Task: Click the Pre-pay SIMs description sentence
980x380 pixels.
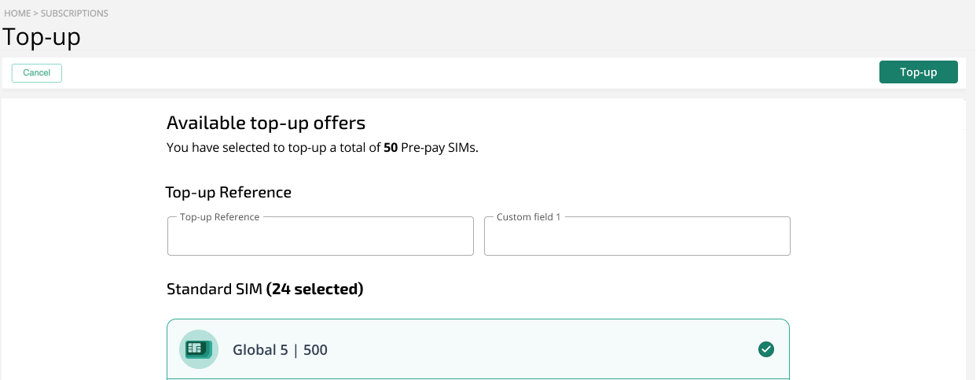Action: [322, 147]
